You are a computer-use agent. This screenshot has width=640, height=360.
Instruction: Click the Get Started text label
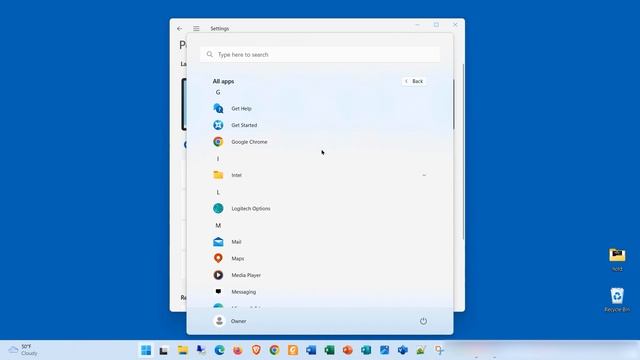(244, 125)
